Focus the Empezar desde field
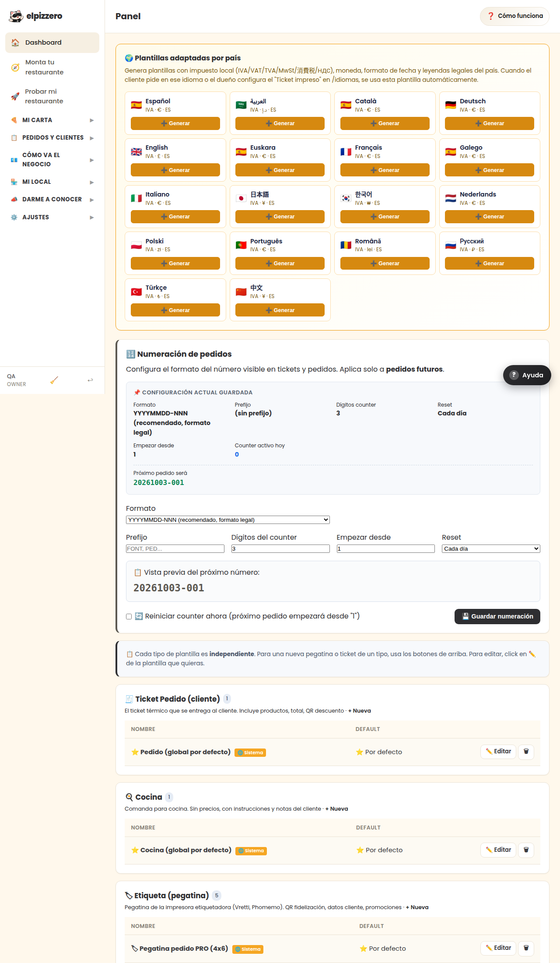The width and height of the screenshot is (560, 963). click(386, 548)
